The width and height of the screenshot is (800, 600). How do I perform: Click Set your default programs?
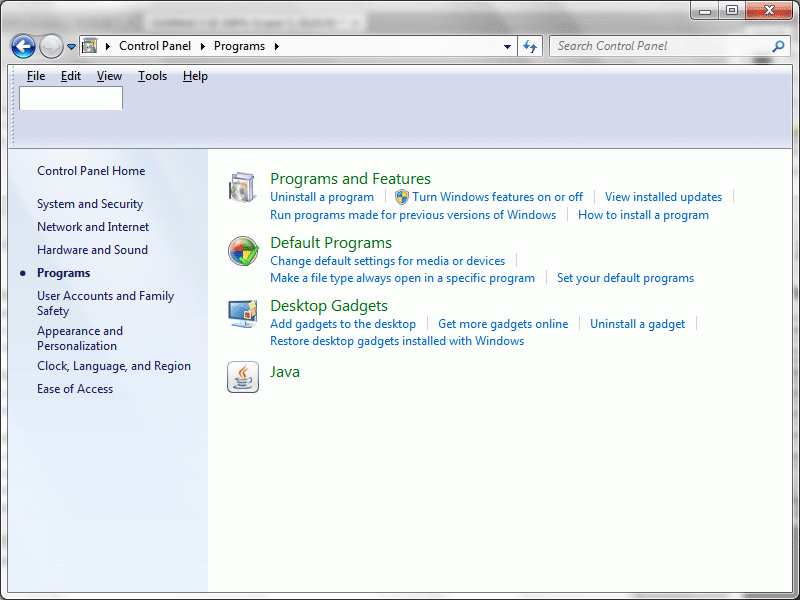pos(625,278)
